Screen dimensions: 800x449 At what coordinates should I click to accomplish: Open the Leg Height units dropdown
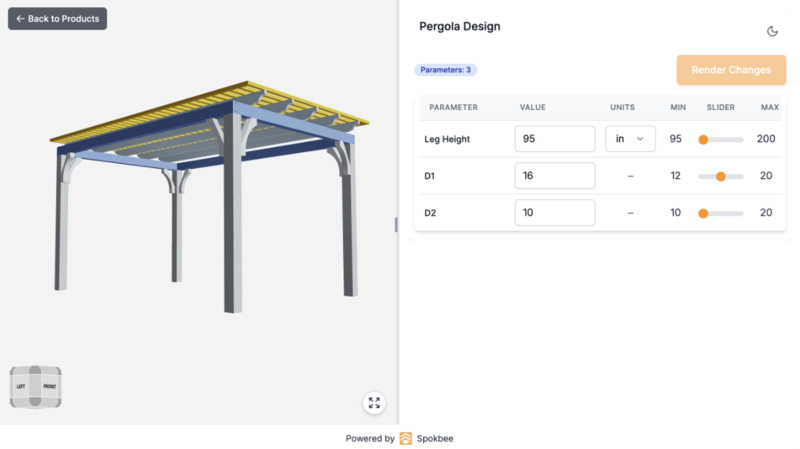pos(630,139)
